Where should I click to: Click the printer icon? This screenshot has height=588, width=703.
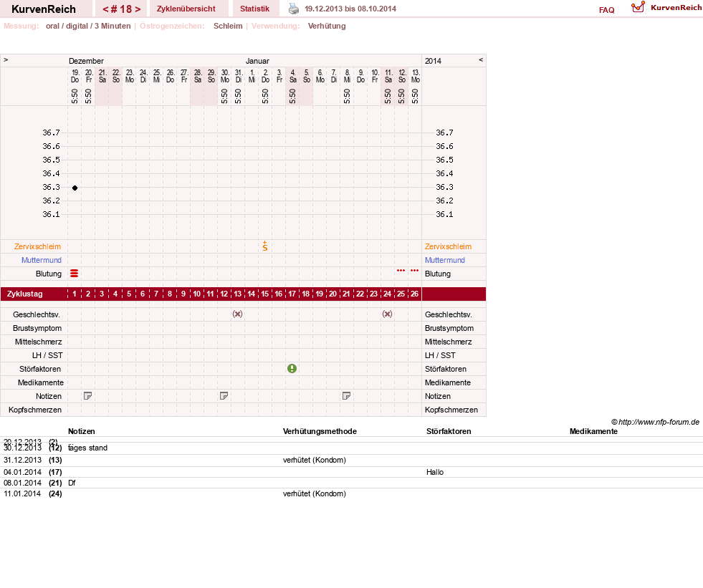pyautogui.click(x=294, y=9)
